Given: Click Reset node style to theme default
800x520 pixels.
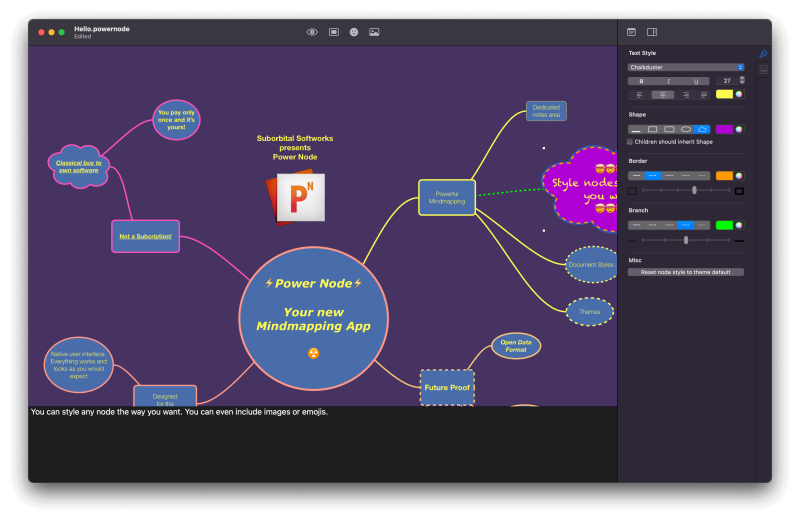Looking at the screenshot, I should tap(686, 273).
